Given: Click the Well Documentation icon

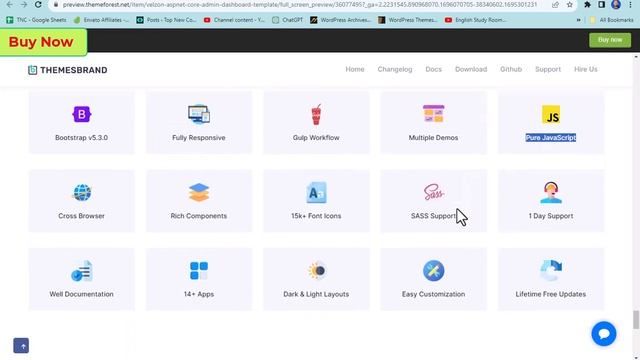Looking at the screenshot, I should point(82,271).
